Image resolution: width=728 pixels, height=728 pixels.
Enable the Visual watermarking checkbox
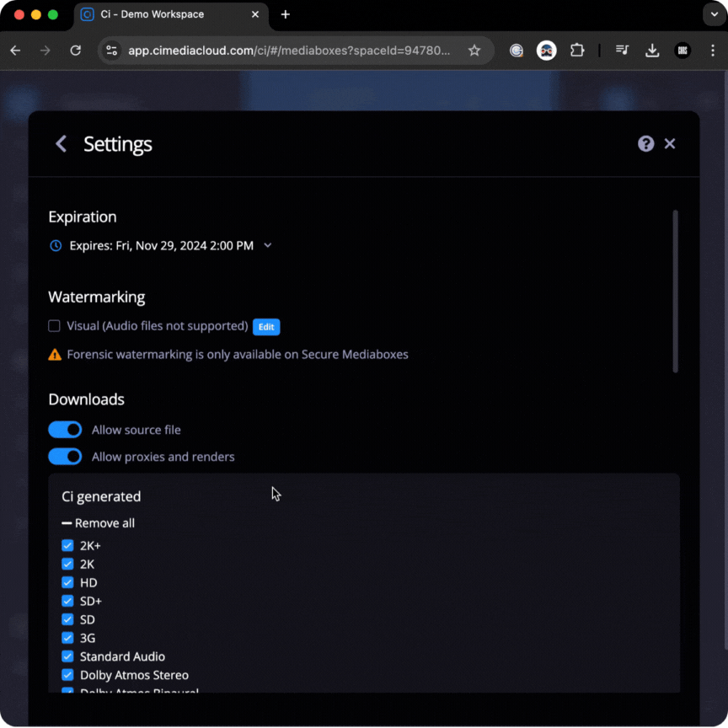(54, 326)
